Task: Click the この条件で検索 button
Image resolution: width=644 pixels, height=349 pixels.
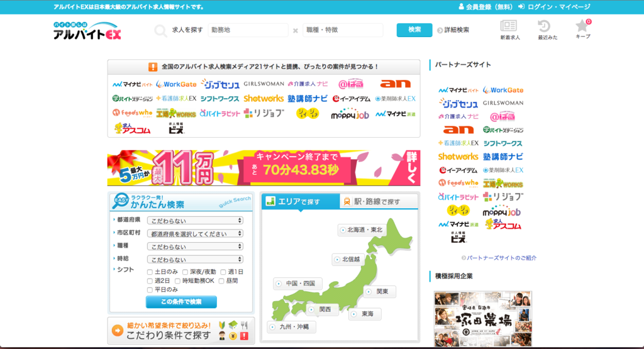Action: click(x=181, y=302)
